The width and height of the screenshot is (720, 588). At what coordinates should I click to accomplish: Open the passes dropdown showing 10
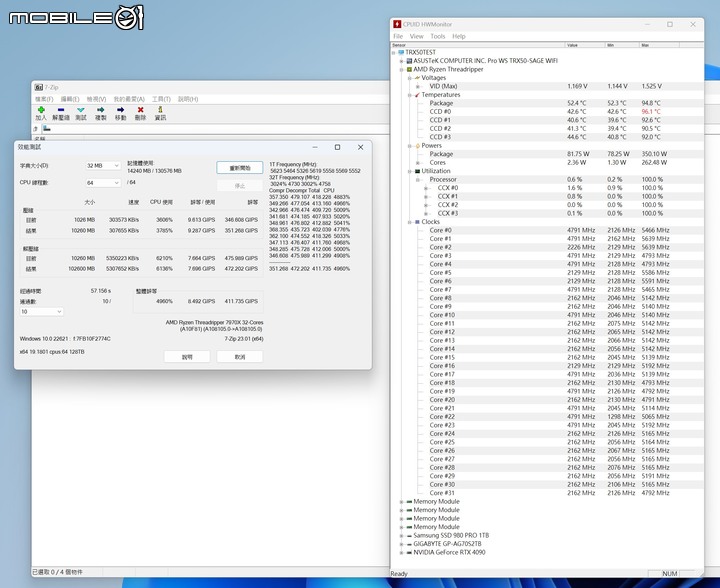41,312
